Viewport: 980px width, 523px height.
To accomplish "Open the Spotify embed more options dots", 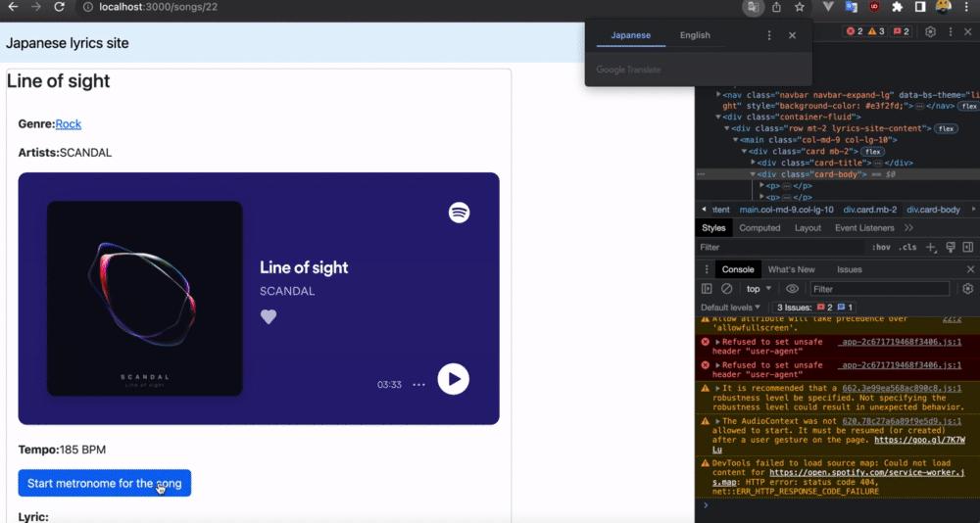I will point(418,385).
